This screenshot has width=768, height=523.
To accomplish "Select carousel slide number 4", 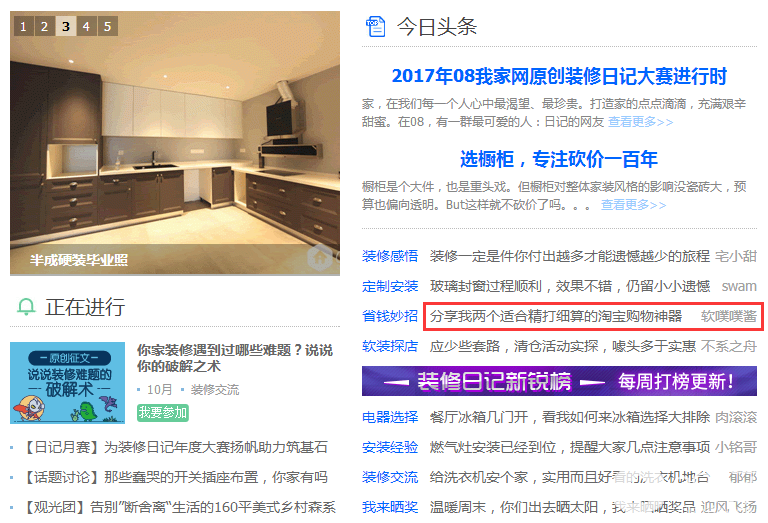I will coord(86,26).
